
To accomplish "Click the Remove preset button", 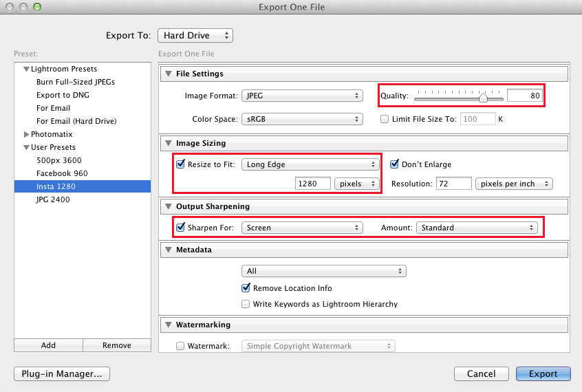I will [117, 345].
